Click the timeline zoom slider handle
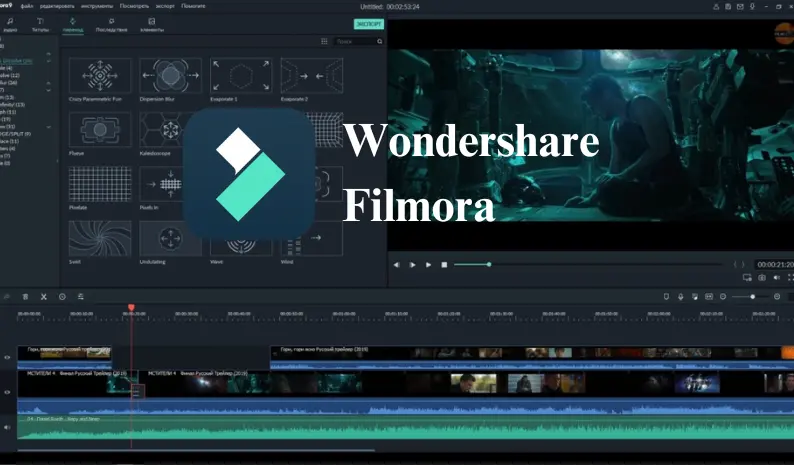 click(752, 297)
